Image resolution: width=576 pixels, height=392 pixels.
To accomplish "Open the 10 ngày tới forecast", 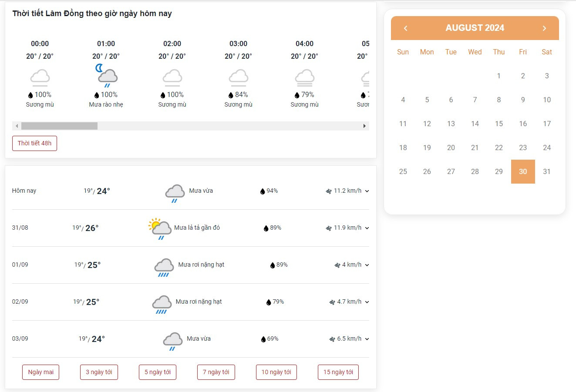I will [x=276, y=372].
